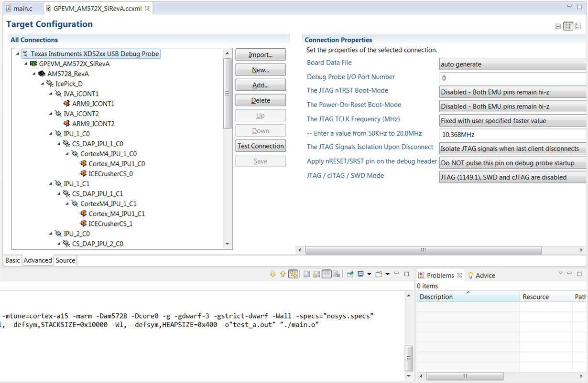Viewport: 588px width, 383px height.
Task: Toggle the word wrap console button
Action: point(327,274)
